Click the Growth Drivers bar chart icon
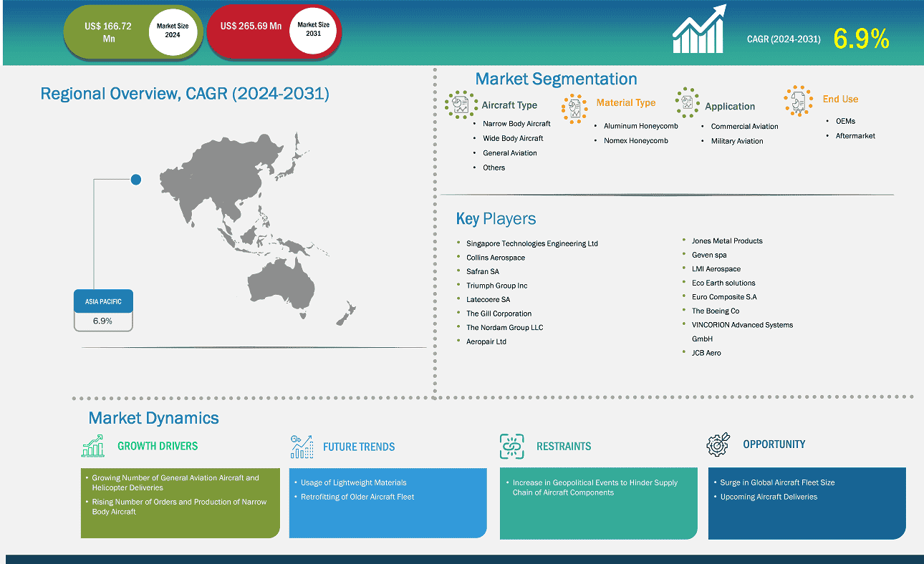This screenshot has width=924, height=564. (x=93, y=445)
